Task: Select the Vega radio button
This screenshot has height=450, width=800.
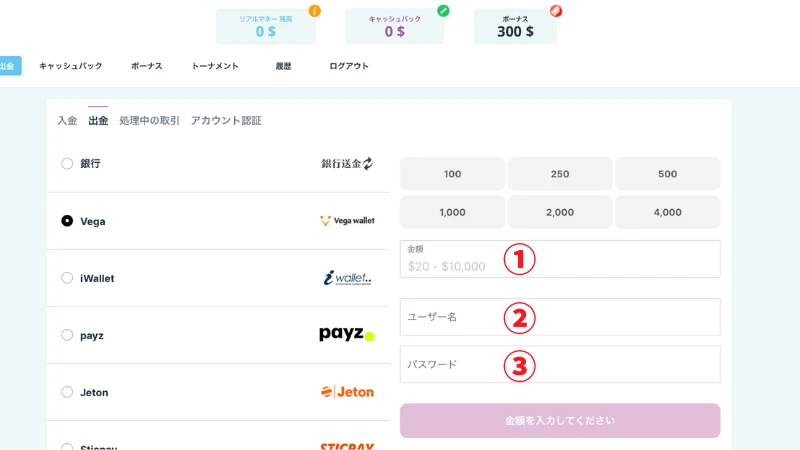Action: [x=67, y=221]
